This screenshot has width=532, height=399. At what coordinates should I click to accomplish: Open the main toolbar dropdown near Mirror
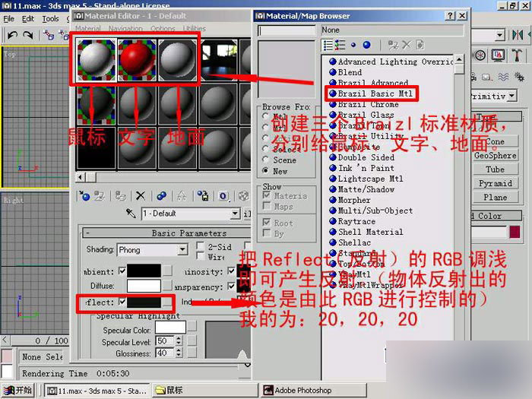pyautogui.click(x=499, y=35)
